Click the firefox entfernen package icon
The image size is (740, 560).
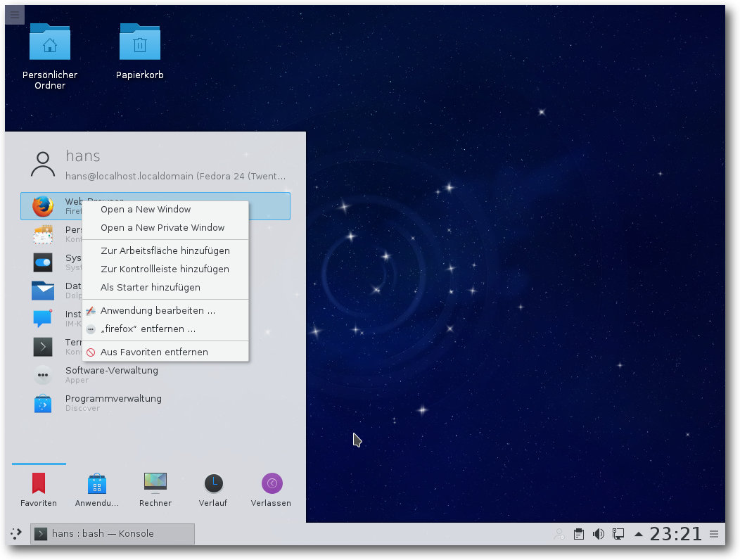[x=91, y=329]
